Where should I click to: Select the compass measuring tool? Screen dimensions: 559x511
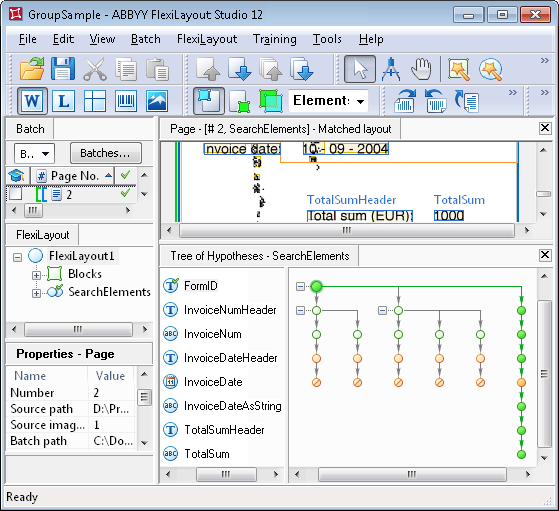(391, 69)
